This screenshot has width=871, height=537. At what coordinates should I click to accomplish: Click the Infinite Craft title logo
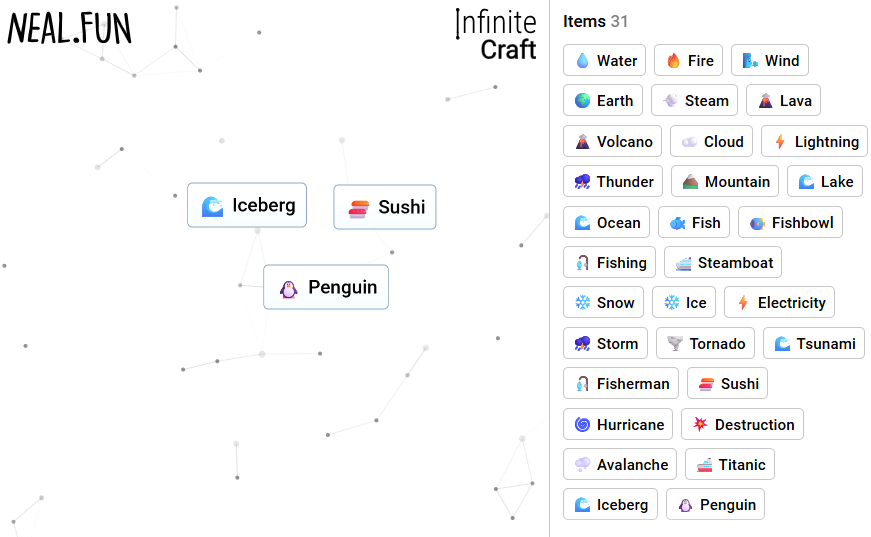(496, 35)
